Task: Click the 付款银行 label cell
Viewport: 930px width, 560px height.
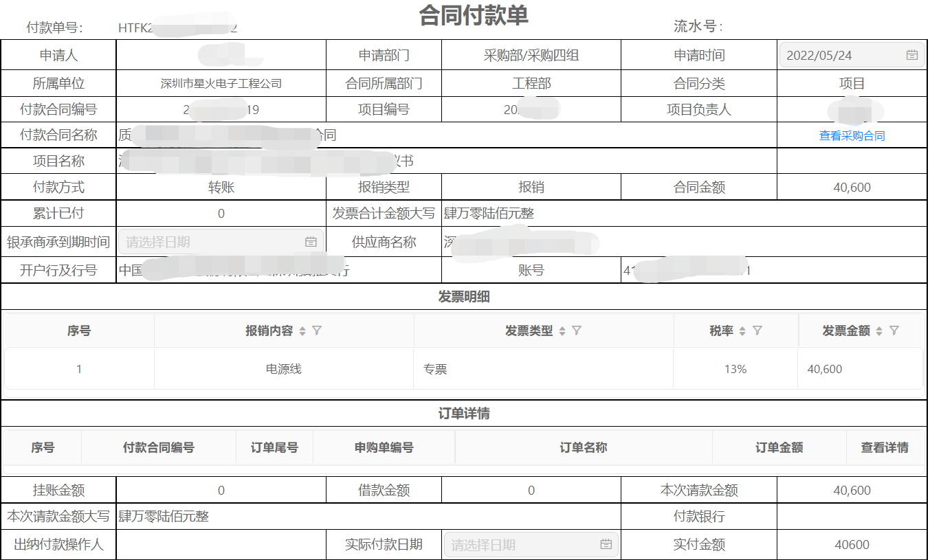Action: click(x=699, y=516)
